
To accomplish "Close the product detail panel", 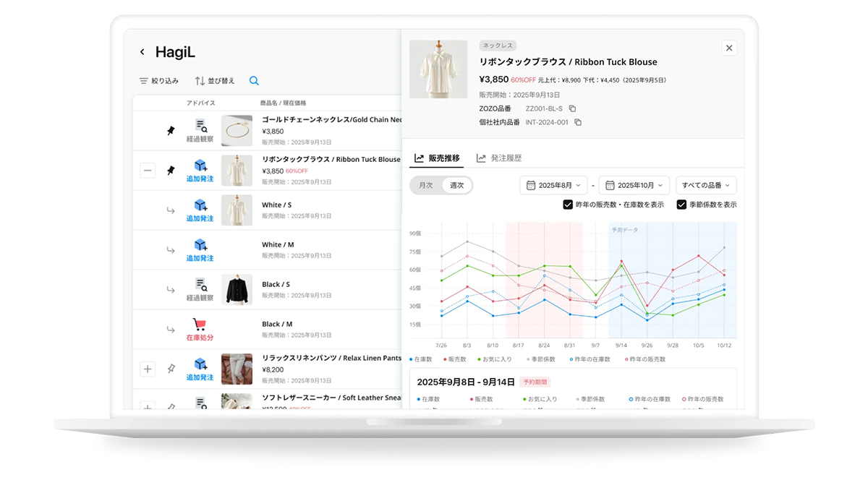I will pyautogui.click(x=729, y=48).
